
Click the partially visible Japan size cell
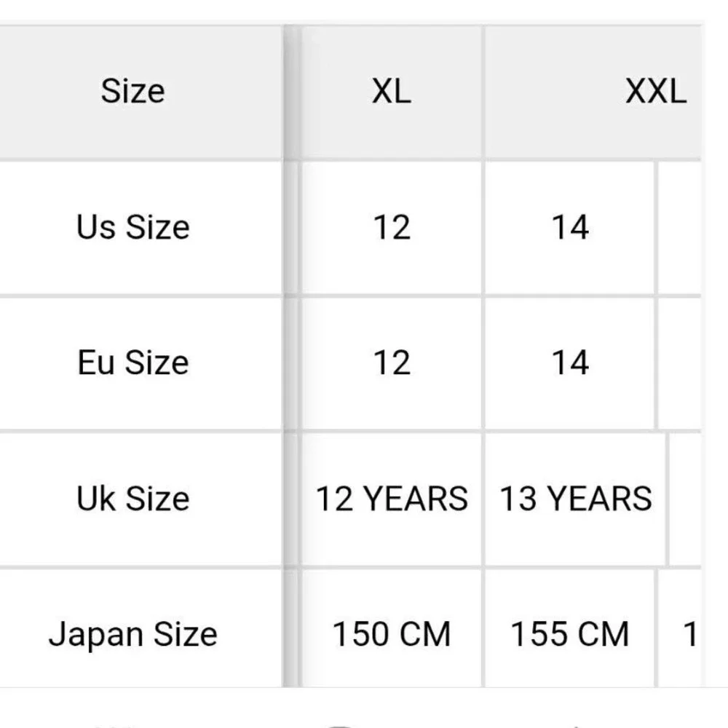tap(680, 628)
